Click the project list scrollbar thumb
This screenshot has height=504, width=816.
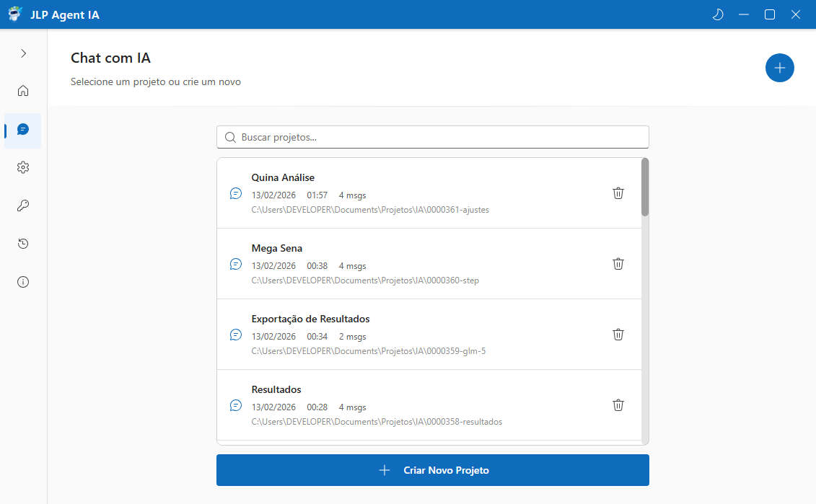(x=645, y=187)
